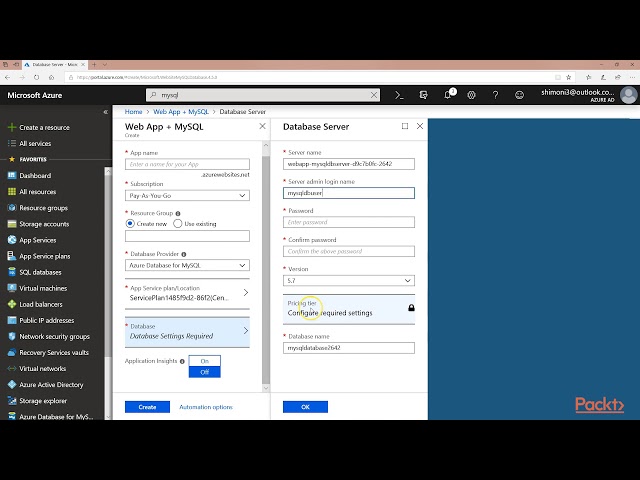
Task: Collapse the Azure sidebar menu
Action: point(106,111)
